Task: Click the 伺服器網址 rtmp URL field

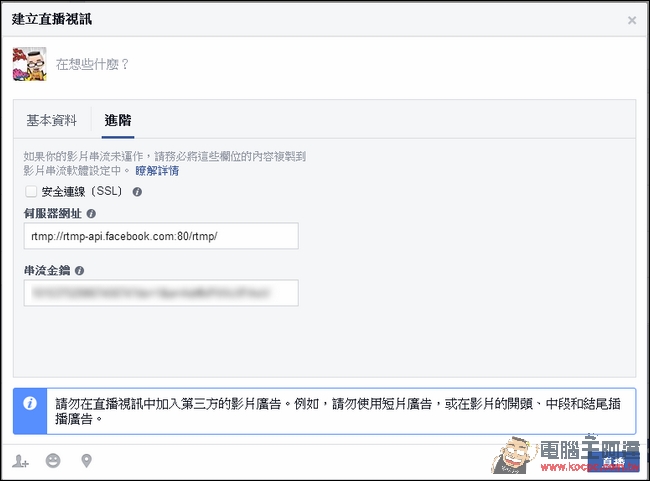Action: point(161,236)
